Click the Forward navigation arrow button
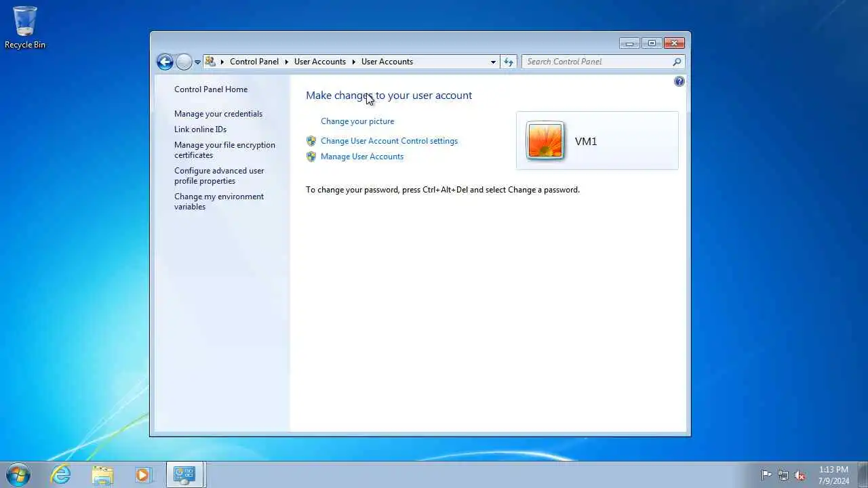The height and width of the screenshot is (488, 868). click(184, 62)
